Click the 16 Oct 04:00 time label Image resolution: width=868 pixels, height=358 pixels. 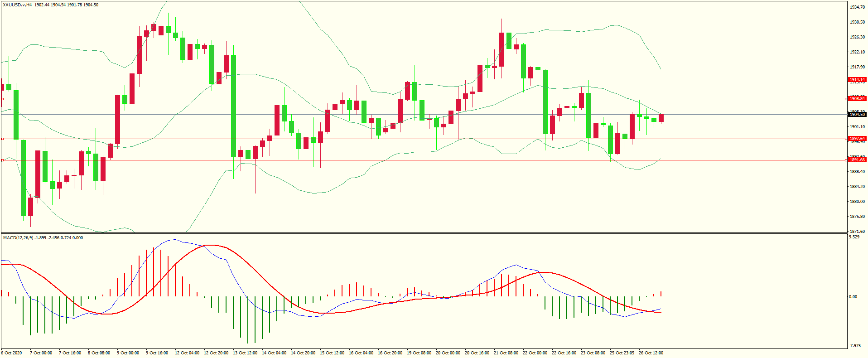pos(361,353)
